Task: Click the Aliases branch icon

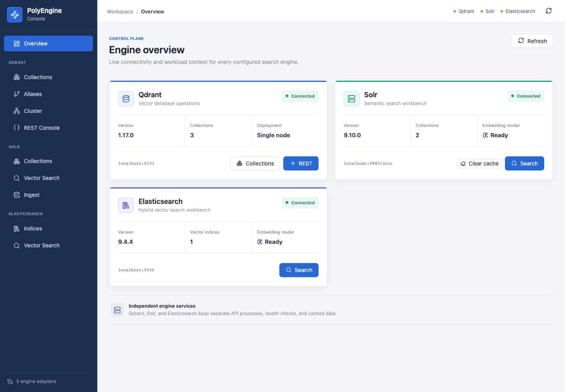Action: click(x=17, y=94)
